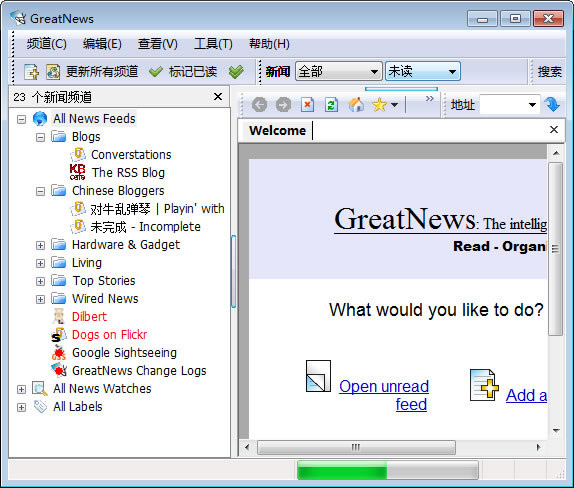The height and width of the screenshot is (488, 574).
Task: Click the home page icon
Action: coord(356,105)
